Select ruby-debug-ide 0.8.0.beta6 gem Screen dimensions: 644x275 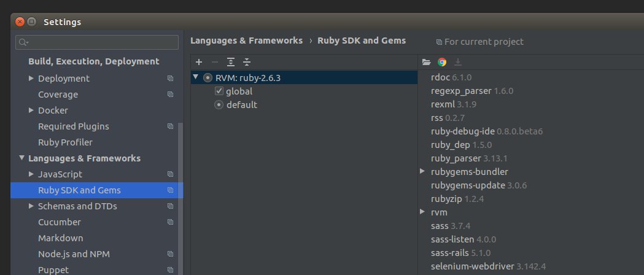point(487,131)
